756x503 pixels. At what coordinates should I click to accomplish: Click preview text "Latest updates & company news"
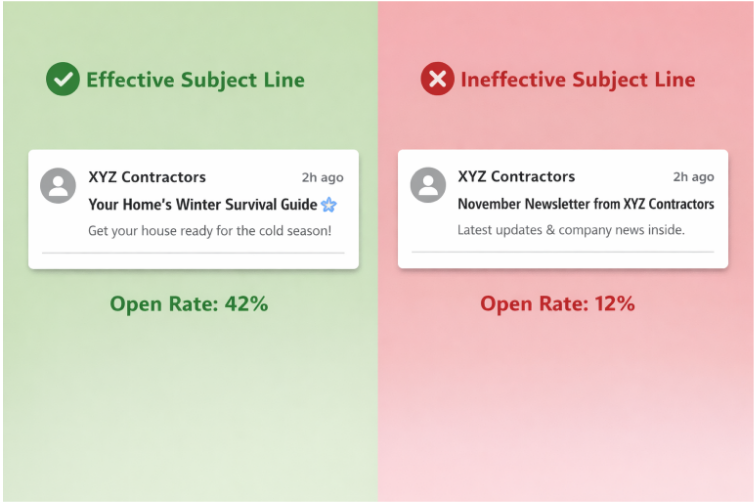(x=571, y=231)
